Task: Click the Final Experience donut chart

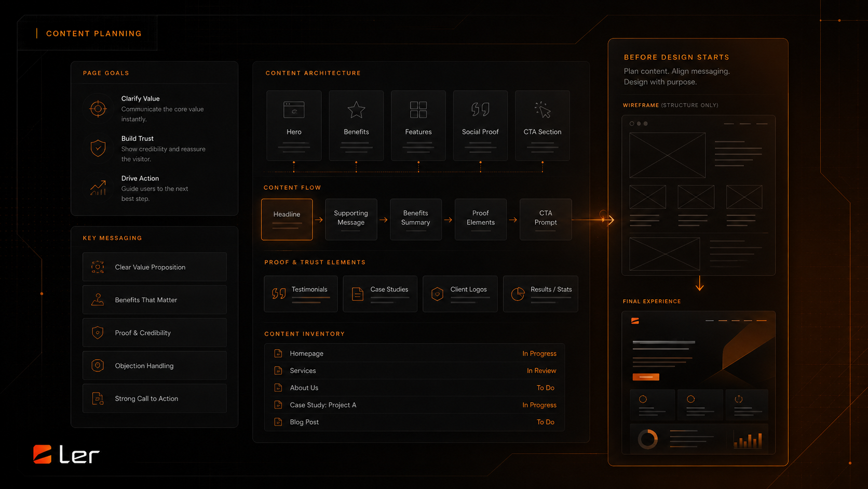Action: click(x=648, y=439)
